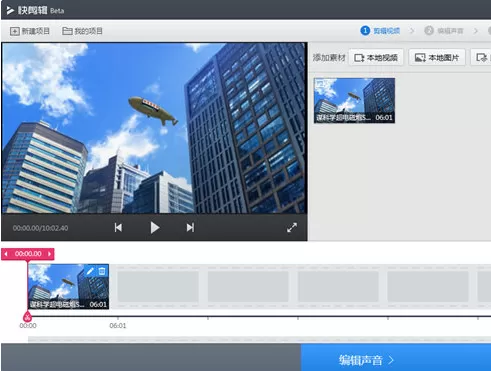Screen dimensions: 491x371
Task: Play the video preview
Action: pyautogui.click(x=155, y=228)
